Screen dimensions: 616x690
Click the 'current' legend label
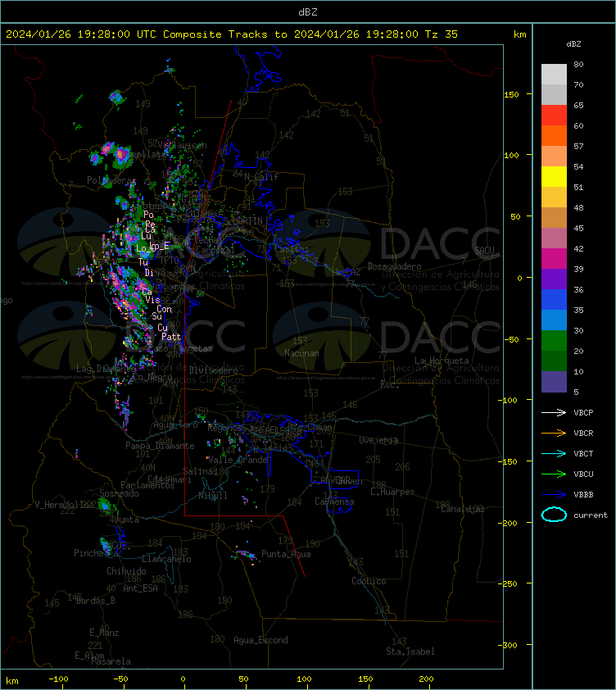(x=591, y=515)
